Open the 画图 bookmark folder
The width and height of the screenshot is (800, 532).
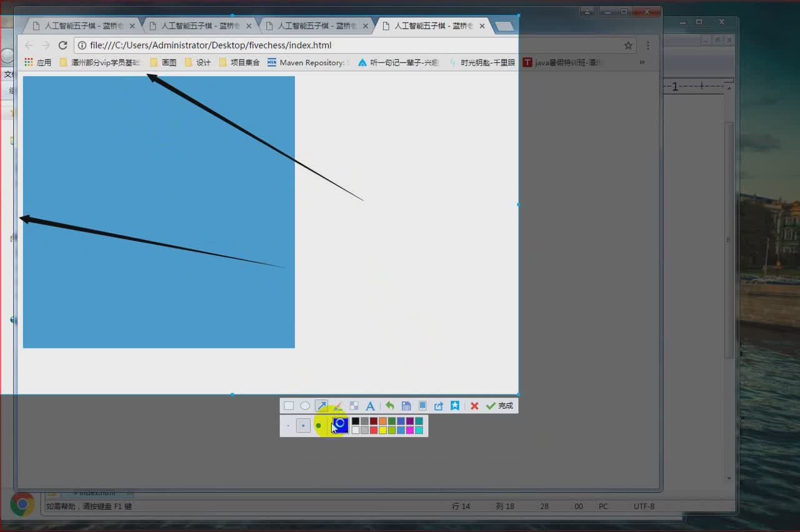[163, 63]
